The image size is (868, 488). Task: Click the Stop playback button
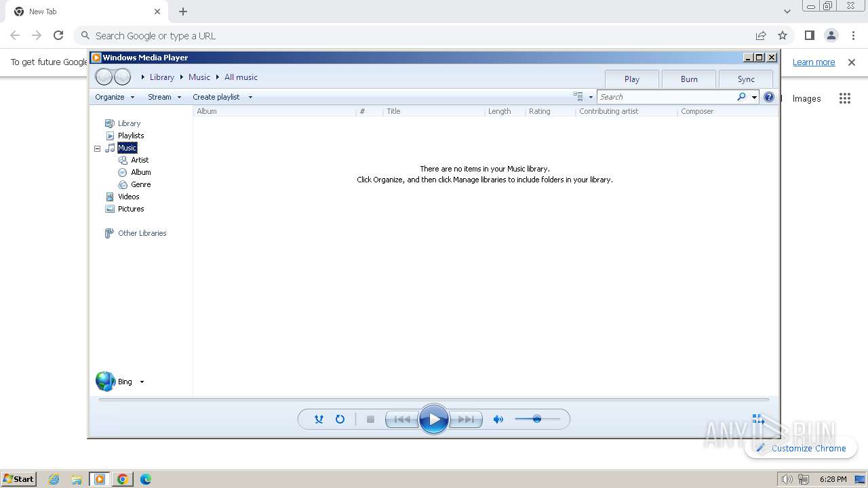tap(370, 420)
